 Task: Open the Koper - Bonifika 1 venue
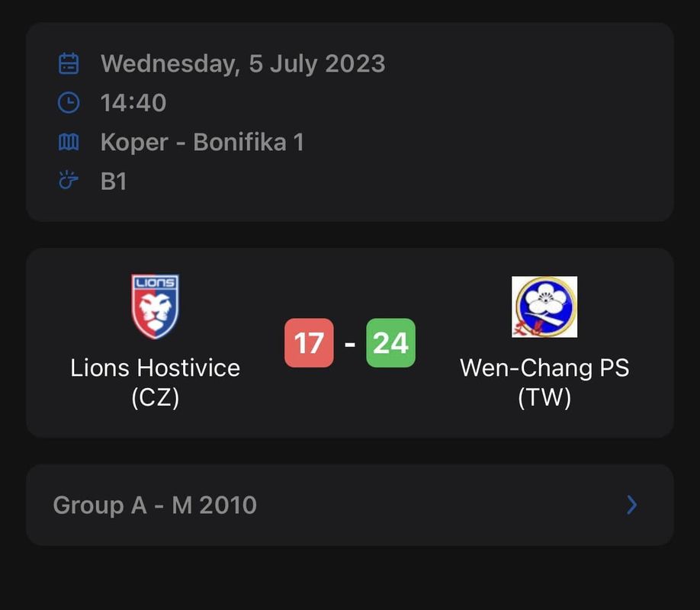click(x=202, y=142)
